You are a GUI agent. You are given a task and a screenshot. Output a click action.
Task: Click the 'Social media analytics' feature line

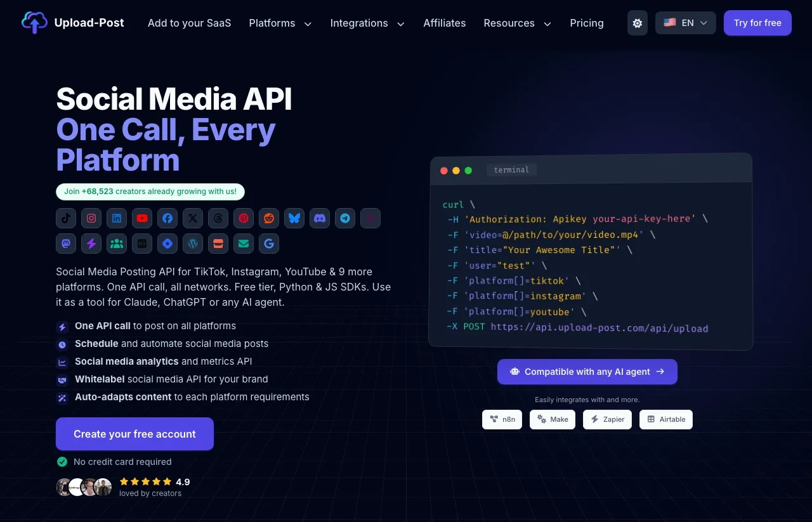tap(164, 362)
